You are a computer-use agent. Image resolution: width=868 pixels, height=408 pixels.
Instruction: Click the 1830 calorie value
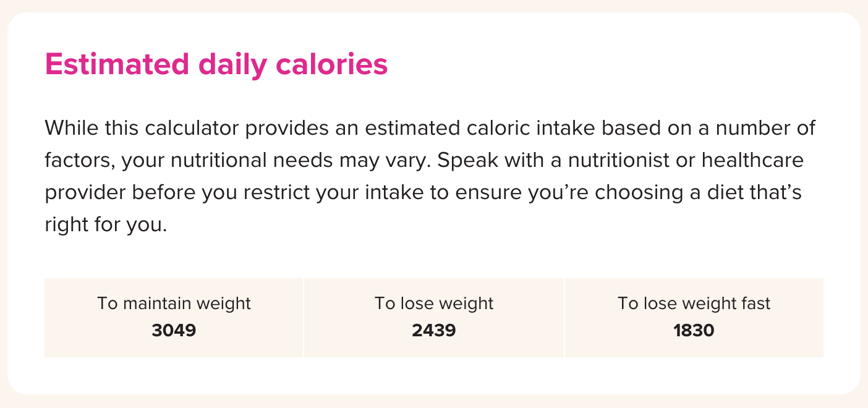[694, 330]
